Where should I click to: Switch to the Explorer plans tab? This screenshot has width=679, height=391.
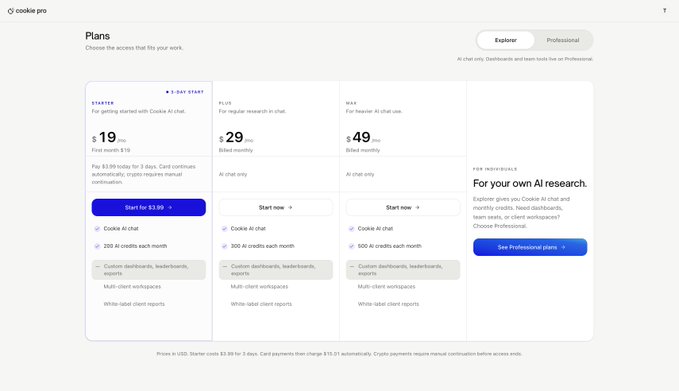[506, 40]
